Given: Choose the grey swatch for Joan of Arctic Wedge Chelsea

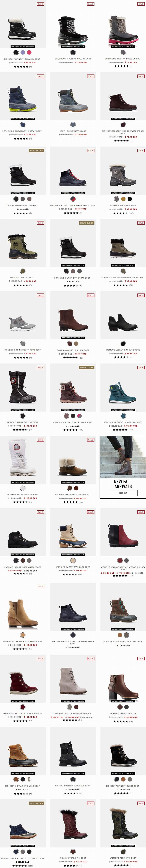Looking at the screenshot, I should click(126, 561).
